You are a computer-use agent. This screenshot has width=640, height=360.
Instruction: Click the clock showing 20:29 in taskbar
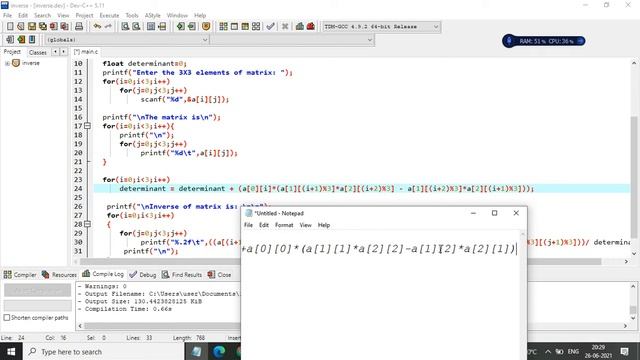pos(598,351)
